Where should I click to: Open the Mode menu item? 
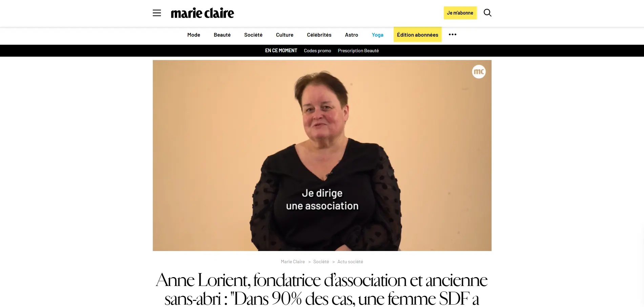pos(194,35)
